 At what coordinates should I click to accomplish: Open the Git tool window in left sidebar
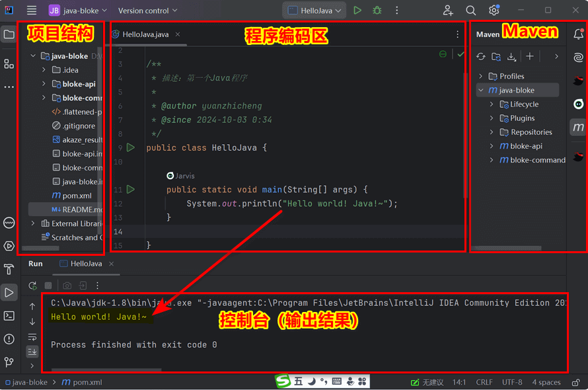[x=9, y=362]
